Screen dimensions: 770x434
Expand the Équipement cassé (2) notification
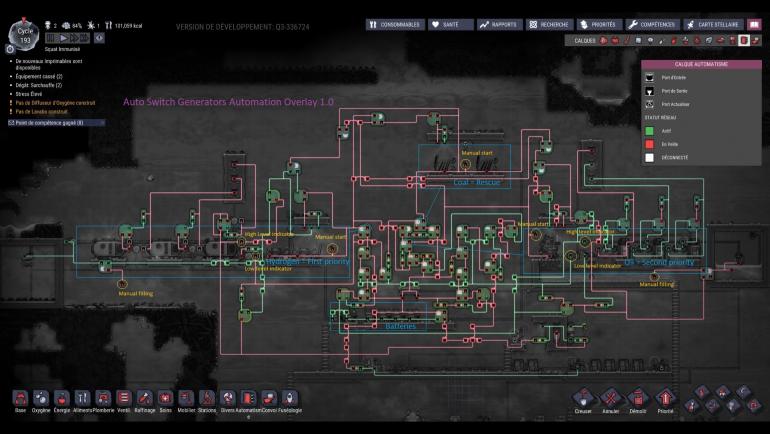(39, 77)
